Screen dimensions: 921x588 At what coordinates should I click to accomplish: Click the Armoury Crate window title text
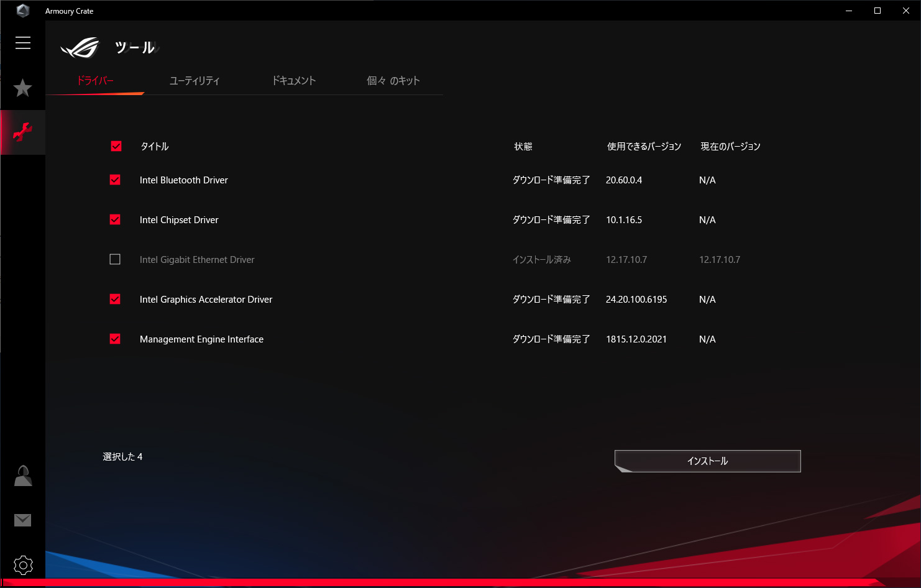pyautogui.click(x=69, y=11)
